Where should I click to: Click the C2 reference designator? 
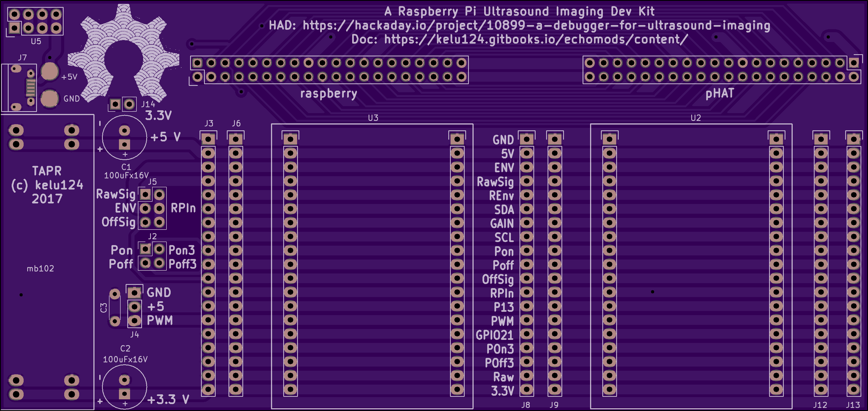tap(125, 348)
